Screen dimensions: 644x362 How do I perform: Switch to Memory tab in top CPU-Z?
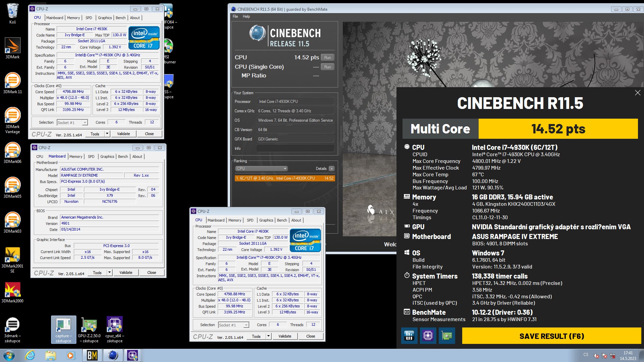point(73,18)
